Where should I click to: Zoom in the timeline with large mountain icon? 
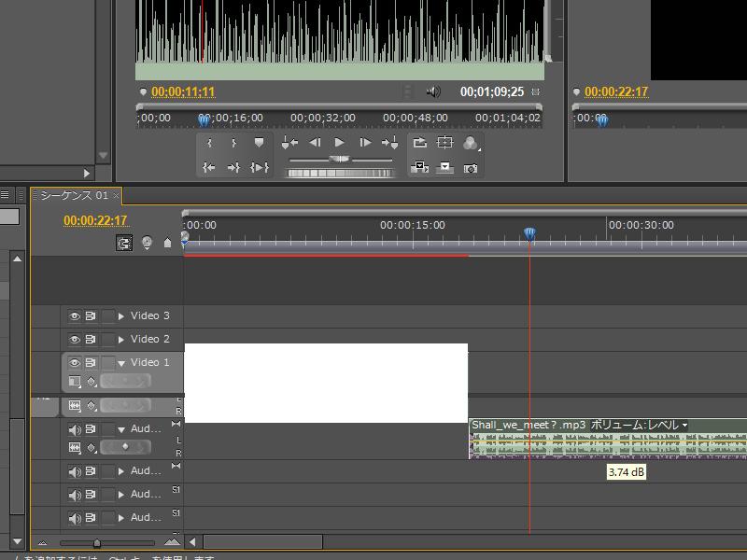[172, 541]
